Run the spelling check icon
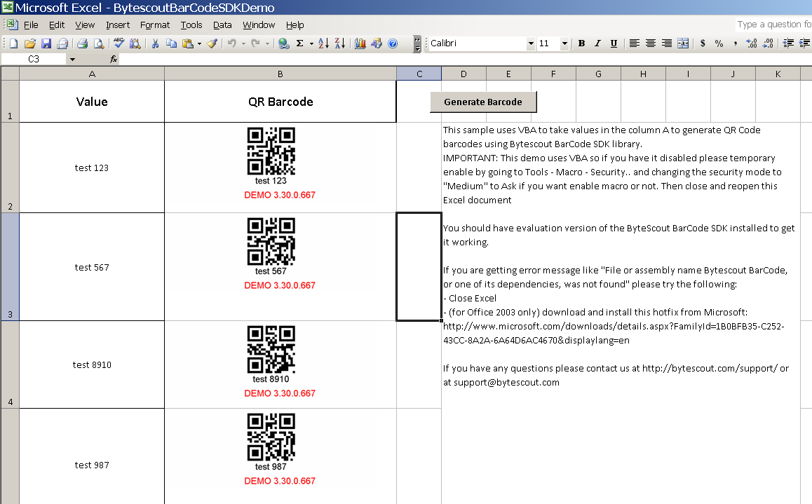The height and width of the screenshot is (504, 812). pyautogui.click(x=119, y=43)
